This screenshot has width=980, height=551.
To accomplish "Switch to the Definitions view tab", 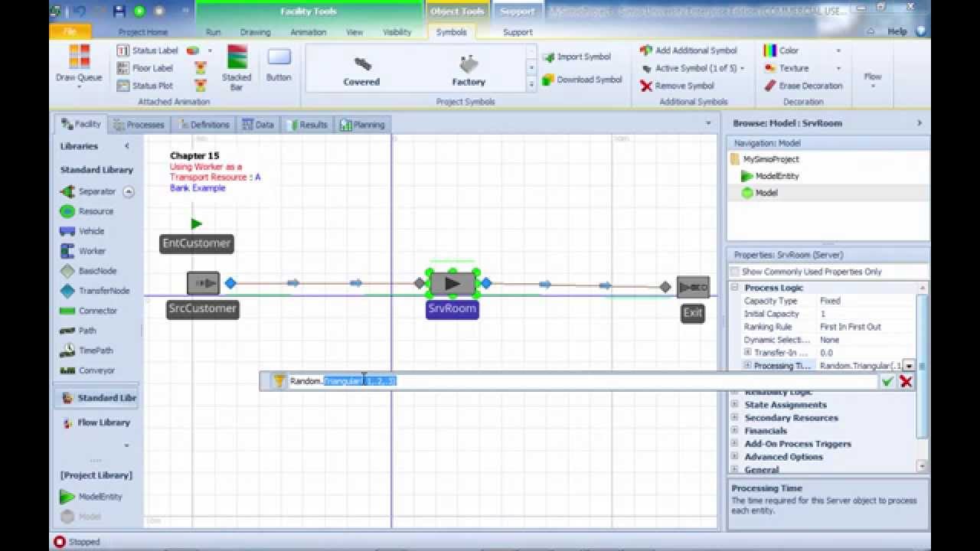I will tap(204, 124).
